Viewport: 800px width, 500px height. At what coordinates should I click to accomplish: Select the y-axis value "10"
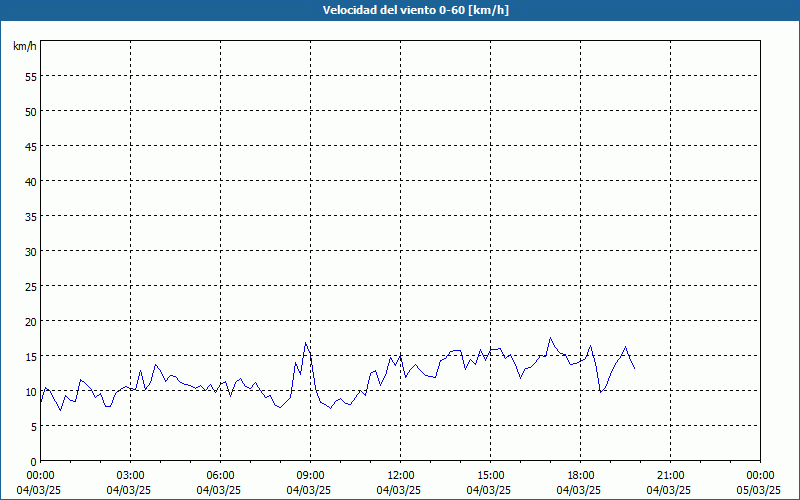[31, 391]
